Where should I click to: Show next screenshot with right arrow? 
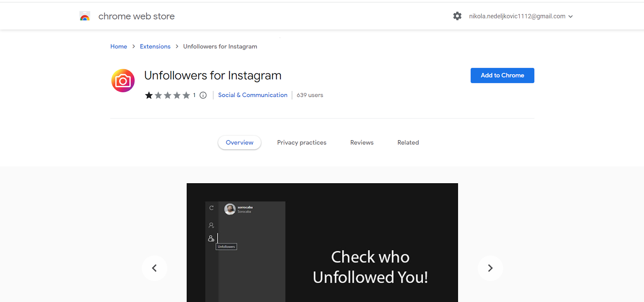pos(490,268)
